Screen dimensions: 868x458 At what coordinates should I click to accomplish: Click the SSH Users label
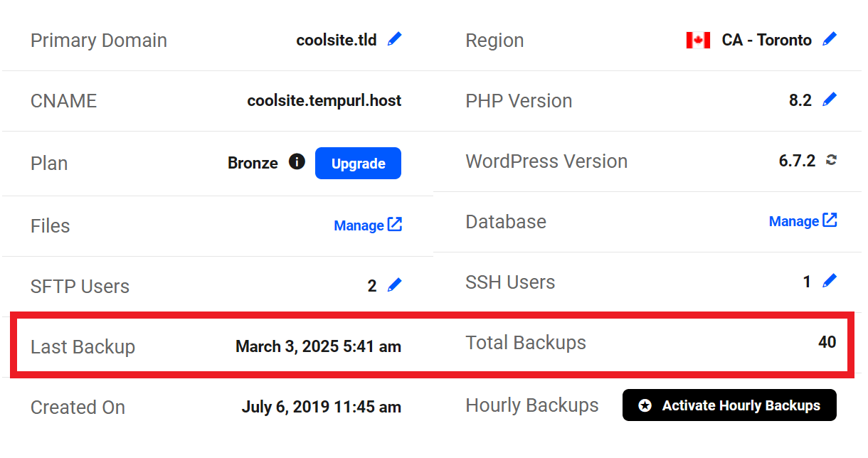coord(510,282)
